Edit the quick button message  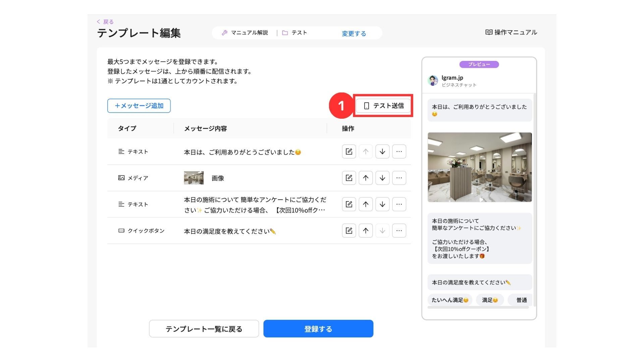pos(349,231)
